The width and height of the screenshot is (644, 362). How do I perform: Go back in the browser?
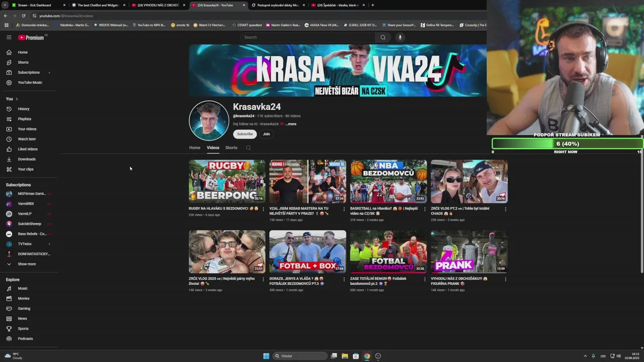pyautogui.click(x=6, y=16)
